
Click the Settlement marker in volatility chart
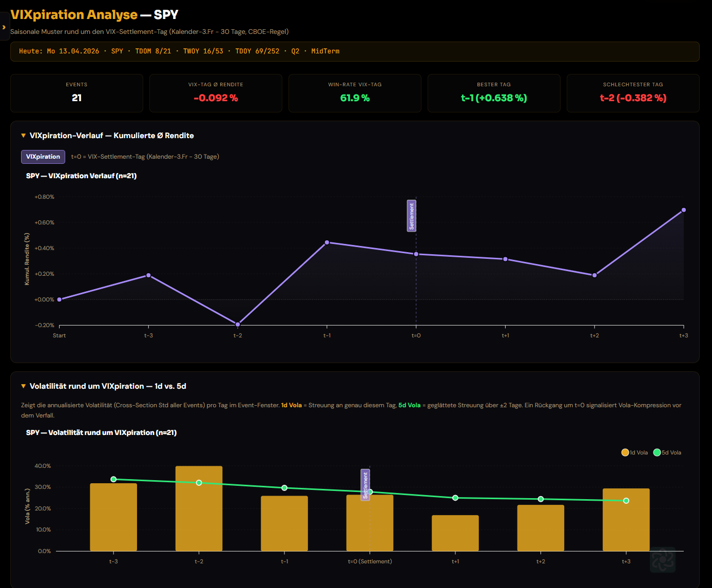[x=365, y=485]
